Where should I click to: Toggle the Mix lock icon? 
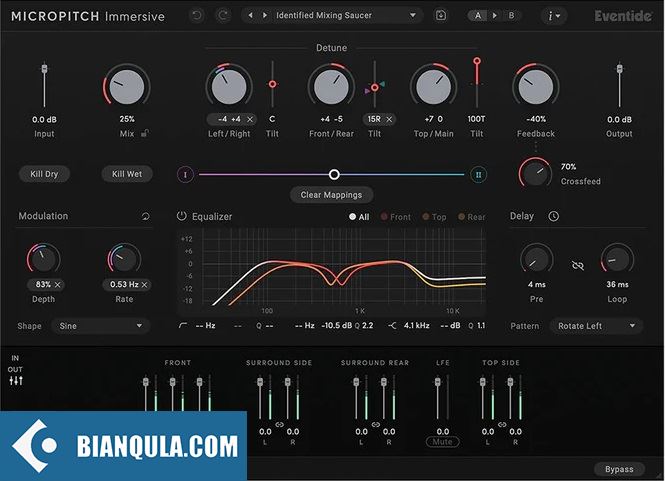(x=145, y=134)
